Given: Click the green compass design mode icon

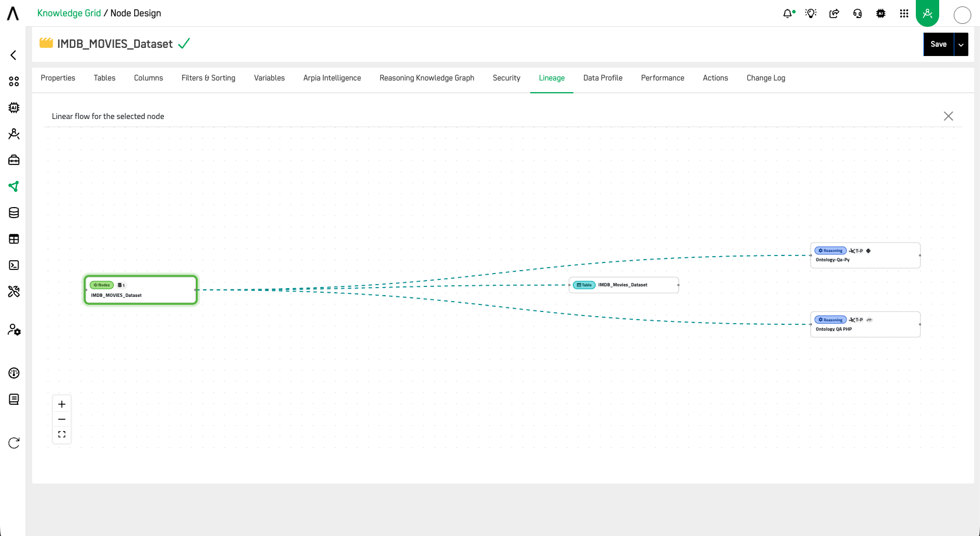Looking at the screenshot, I should pyautogui.click(x=928, y=13).
